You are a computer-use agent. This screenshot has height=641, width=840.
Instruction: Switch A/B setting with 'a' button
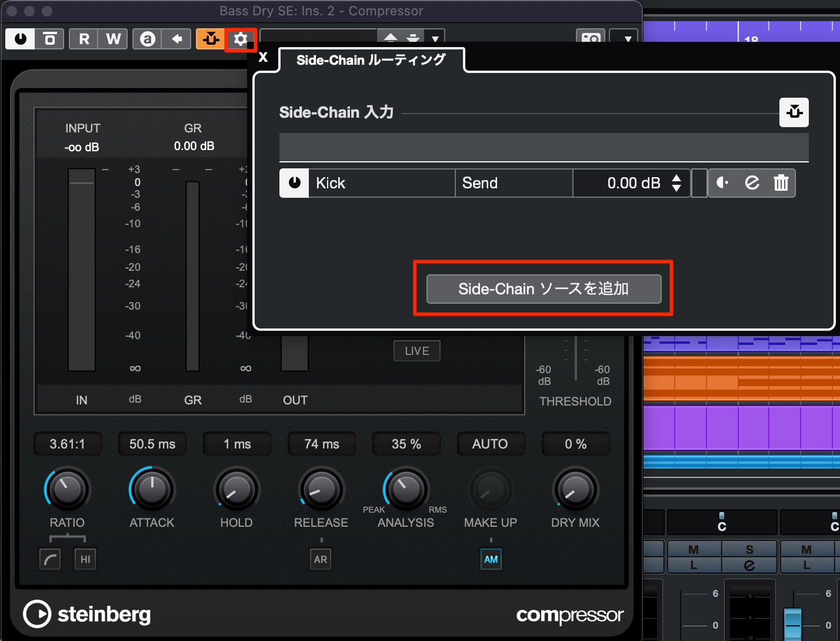(x=148, y=39)
